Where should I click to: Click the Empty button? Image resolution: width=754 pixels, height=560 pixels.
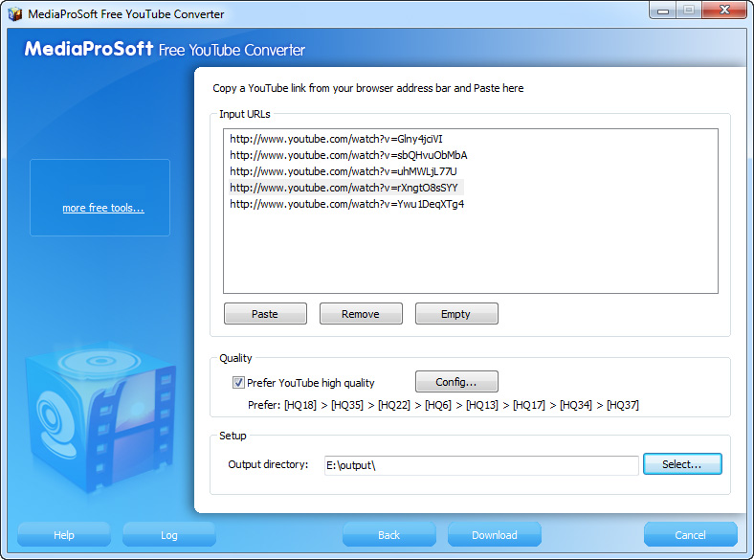tap(456, 314)
